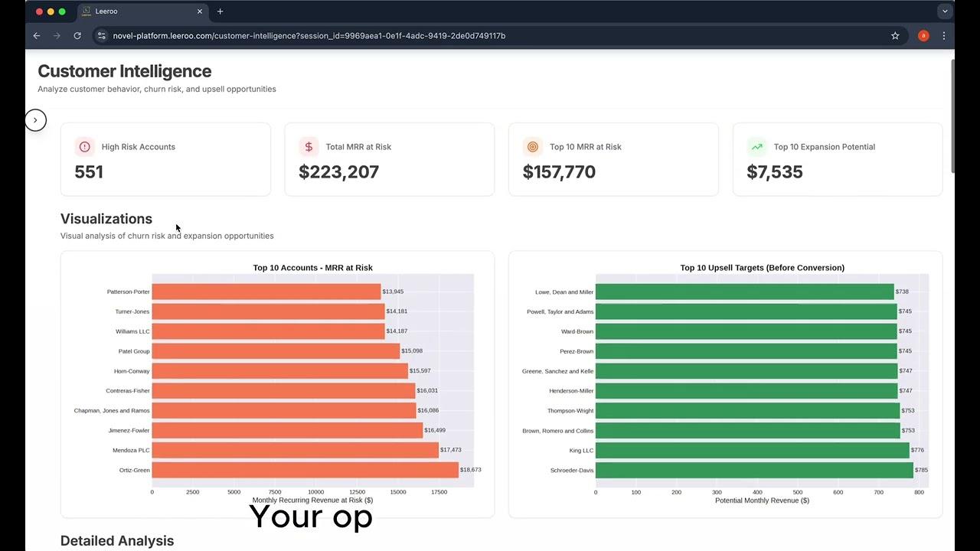Screen dimensions: 980x551
Task: View site information icon in address bar
Action: [x=102, y=36]
